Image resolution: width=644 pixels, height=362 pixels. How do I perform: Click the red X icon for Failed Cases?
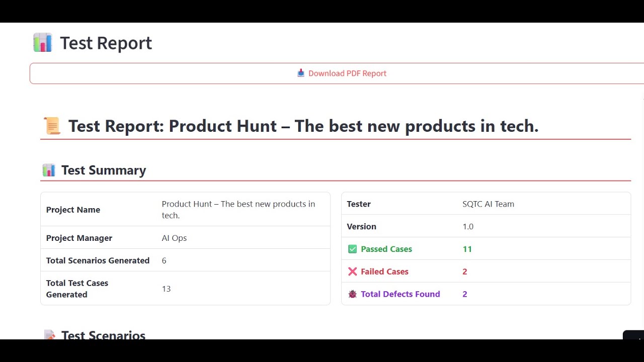pos(352,271)
